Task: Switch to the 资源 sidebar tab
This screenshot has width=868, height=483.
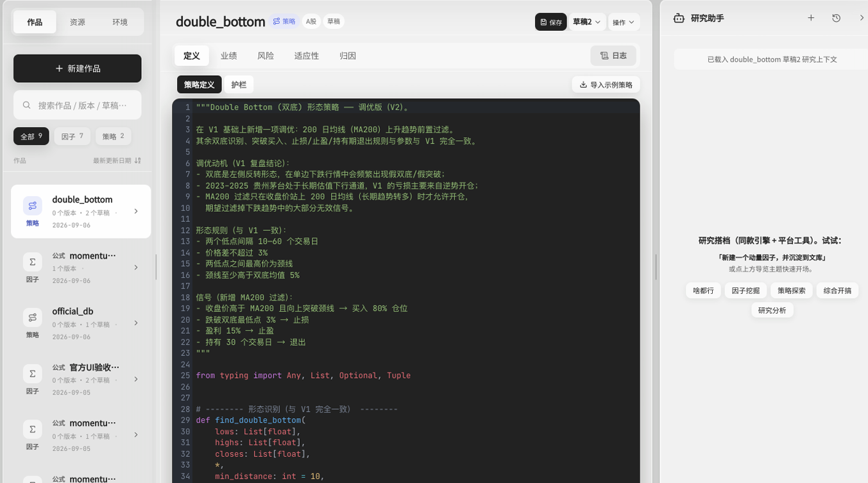Action: [x=77, y=22]
